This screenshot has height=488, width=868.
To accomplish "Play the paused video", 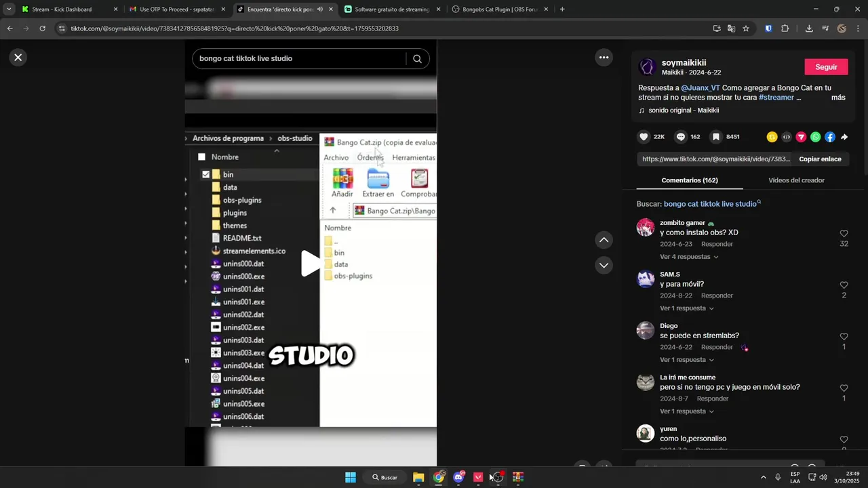I will click(x=311, y=264).
